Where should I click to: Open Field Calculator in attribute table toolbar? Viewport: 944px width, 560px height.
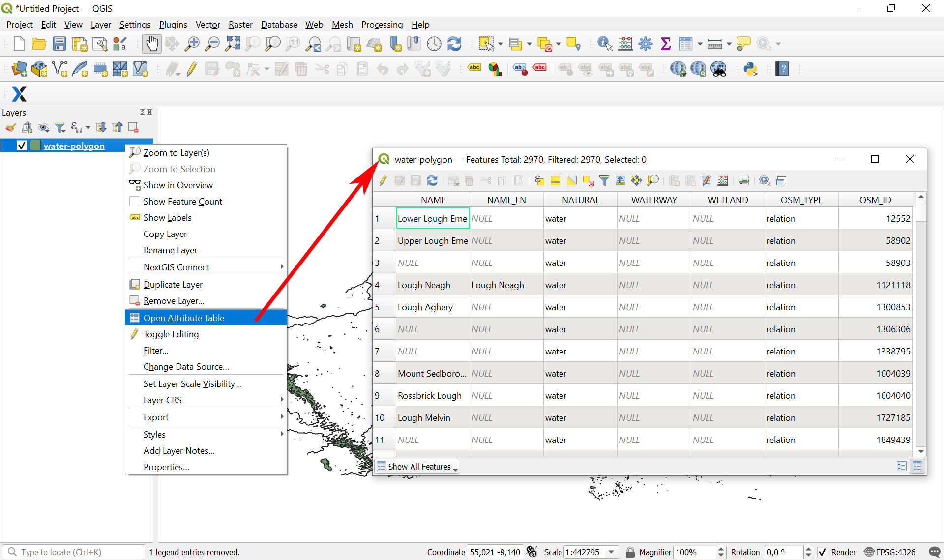coord(722,180)
